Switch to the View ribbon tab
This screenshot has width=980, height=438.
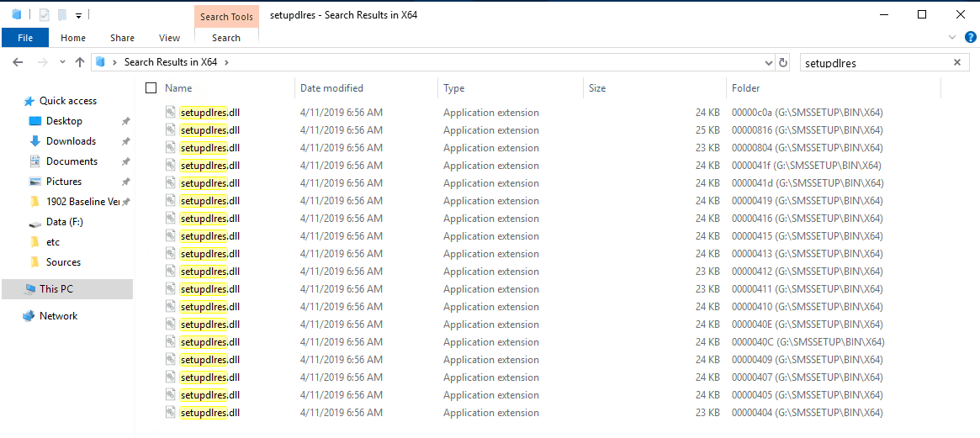click(x=169, y=38)
